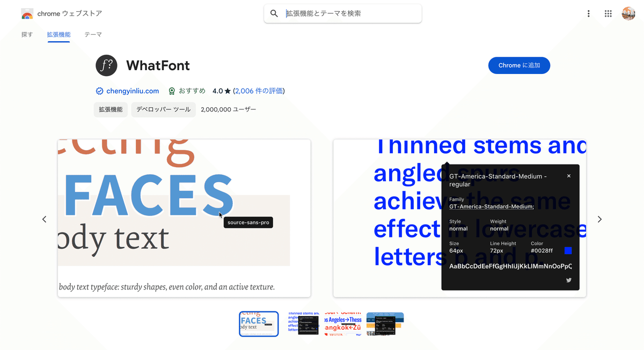
Task: Show next screenshot with right arrow
Action: tap(599, 219)
